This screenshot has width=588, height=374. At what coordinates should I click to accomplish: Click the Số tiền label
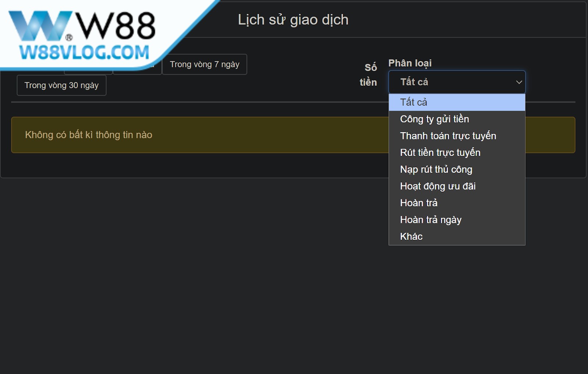[368, 75]
